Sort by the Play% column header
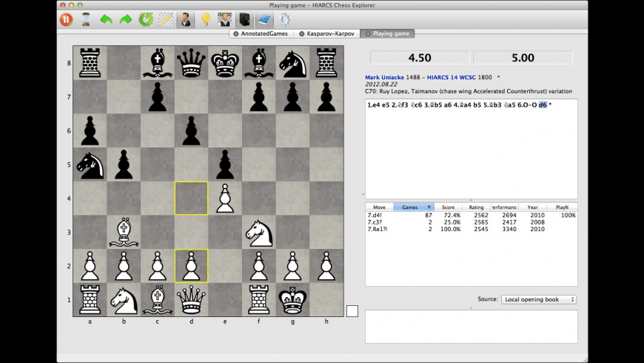The image size is (644, 363). (562, 207)
